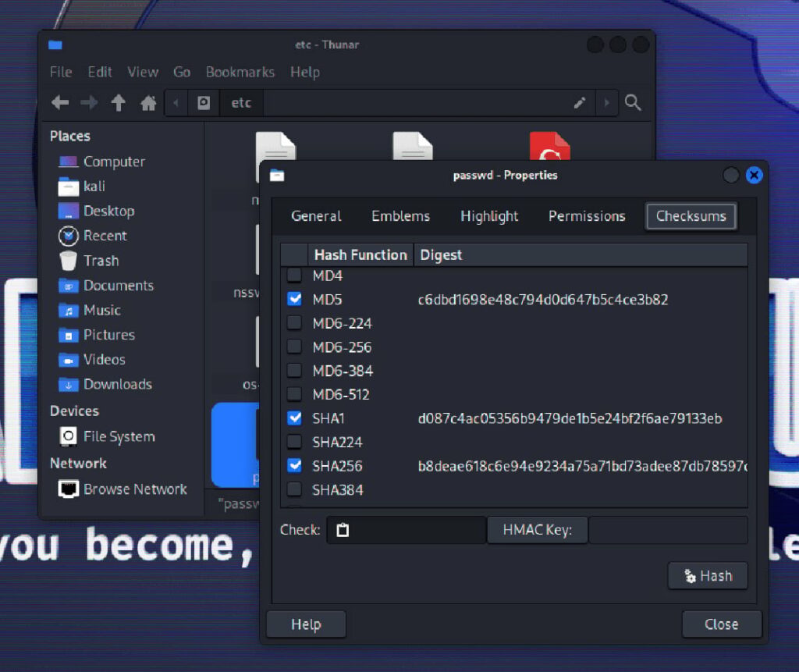The height and width of the screenshot is (672, 799).
Task: Open Trash from the sidebar
Action: [x=98, y=261]
